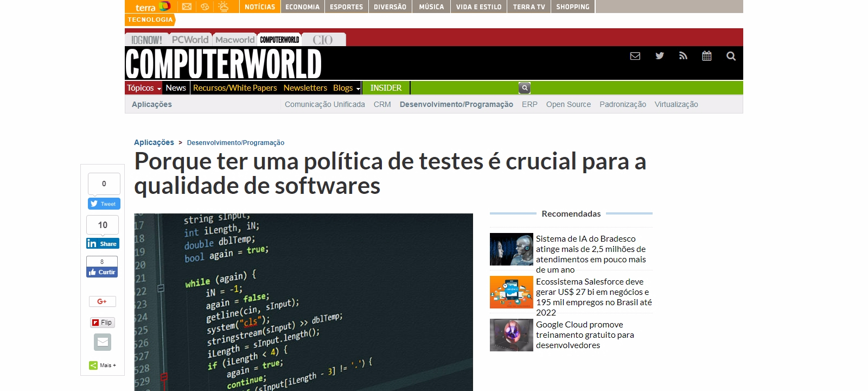Open the RSS feed icon
This screenshot has height=391, width=868.
683,56
